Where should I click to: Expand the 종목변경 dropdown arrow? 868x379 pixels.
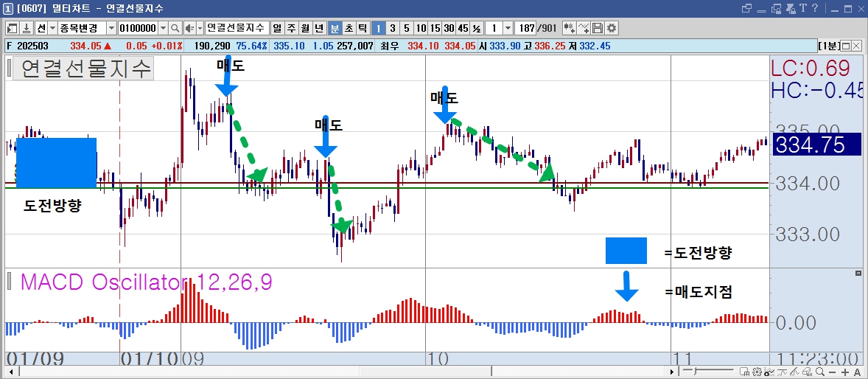coord(111,28)
